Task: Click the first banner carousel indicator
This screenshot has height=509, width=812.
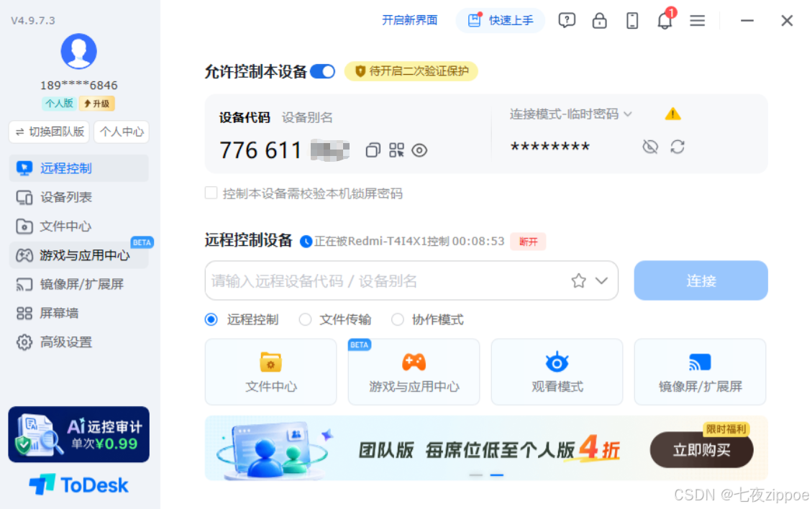Action: [x=476, y=474]
